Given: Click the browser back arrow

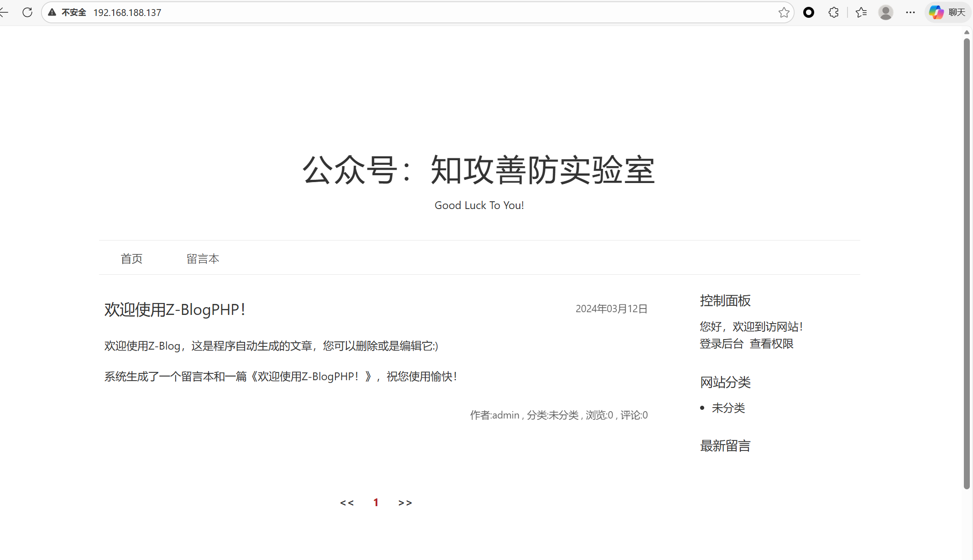Looking at the screenshot, I should 4,12.
